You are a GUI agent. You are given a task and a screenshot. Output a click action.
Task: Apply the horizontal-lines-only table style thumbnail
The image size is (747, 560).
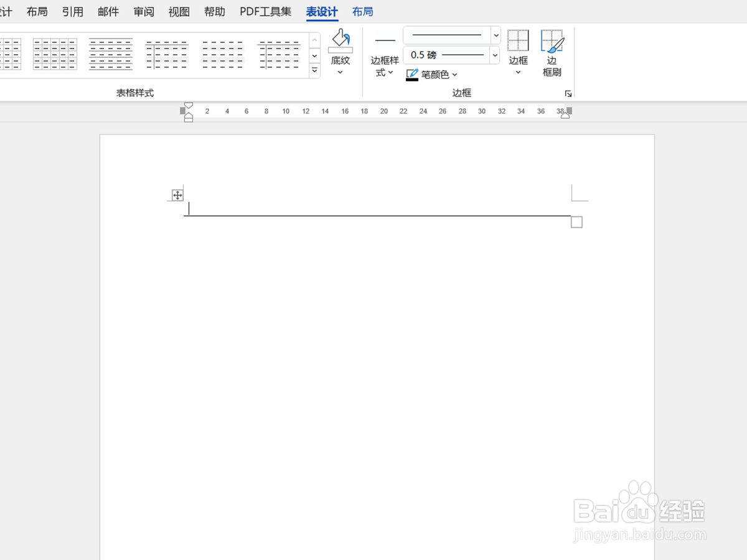coord(111,54)
